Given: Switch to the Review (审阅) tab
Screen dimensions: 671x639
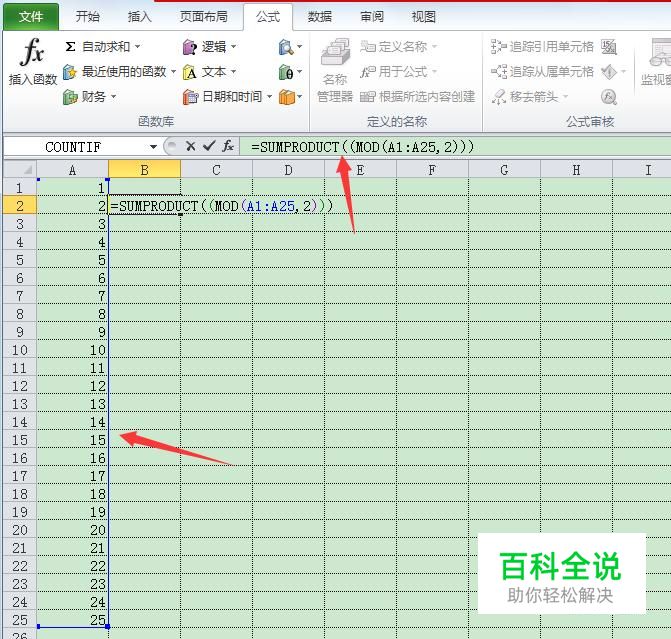Looking at the screenshot, I should pos(372,17).
